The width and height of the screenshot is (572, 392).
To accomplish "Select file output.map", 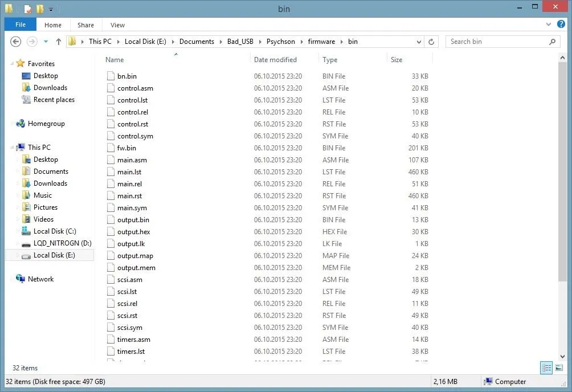I will tap(135, 256).
